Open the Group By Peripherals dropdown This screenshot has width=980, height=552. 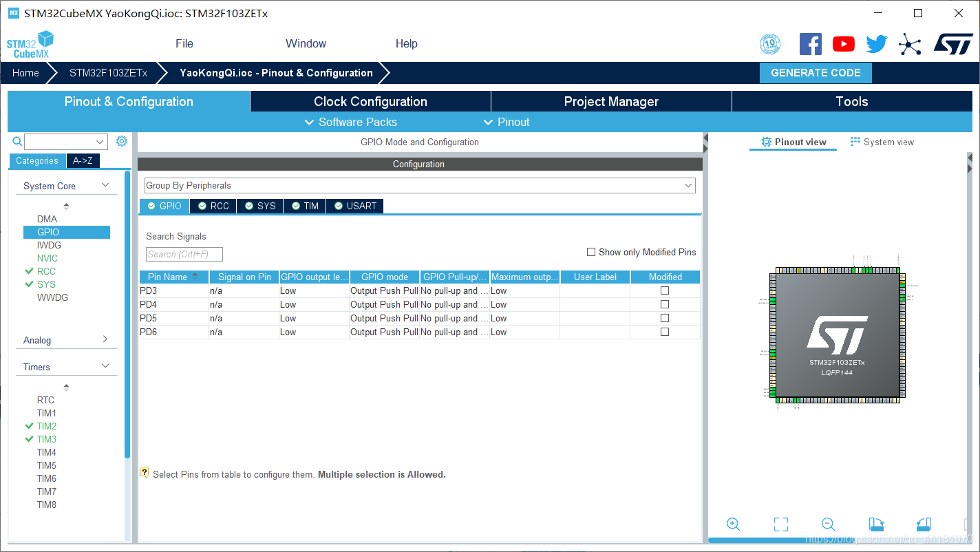click(x=420, y=186)
